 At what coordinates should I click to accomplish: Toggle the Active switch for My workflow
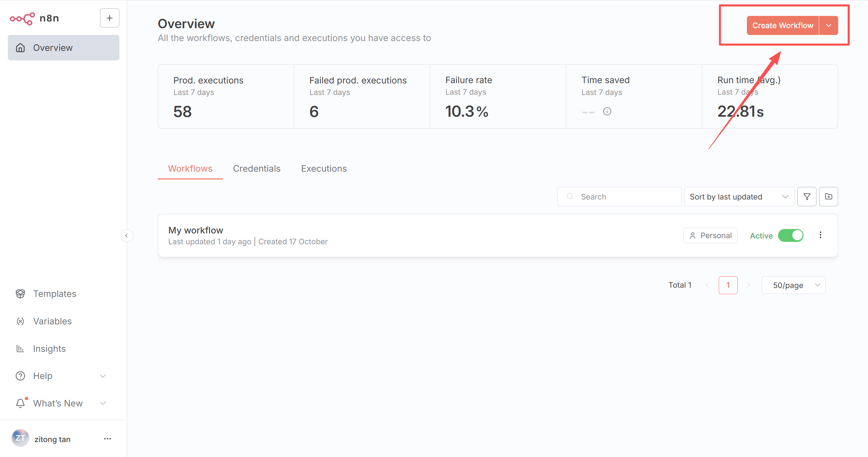click(x=790, y=235)
